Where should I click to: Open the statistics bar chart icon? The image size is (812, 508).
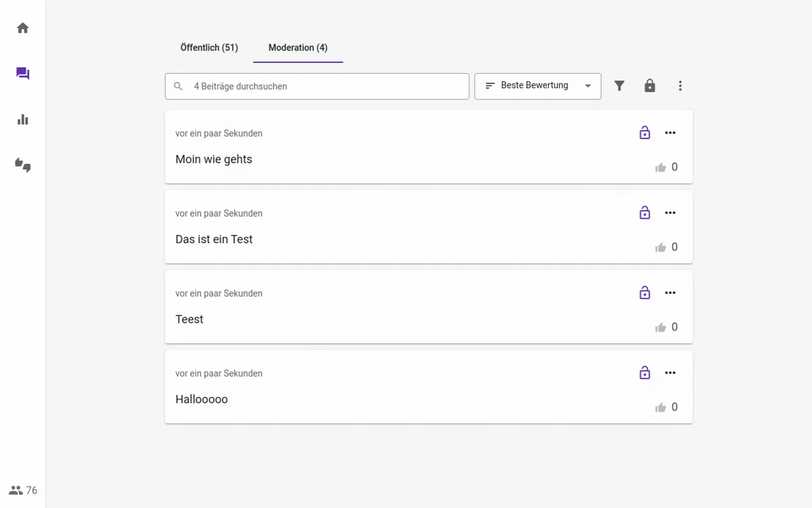click(23, 120)
